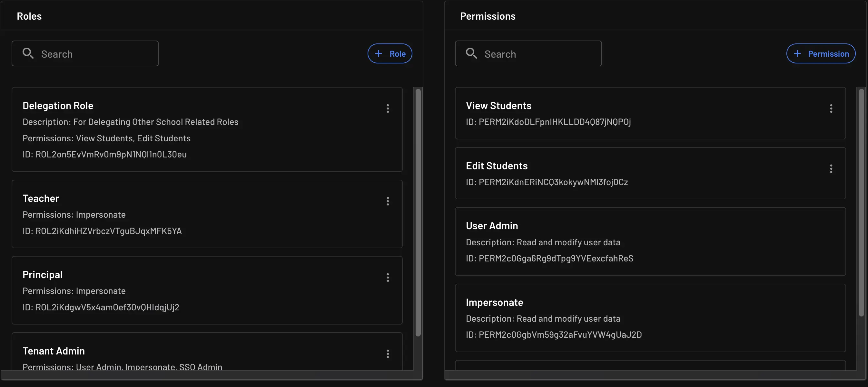Viewport: 868px width, 387px height.
Task: Open the Tenant Admin role kebab menu
Action: pos(388,354)
